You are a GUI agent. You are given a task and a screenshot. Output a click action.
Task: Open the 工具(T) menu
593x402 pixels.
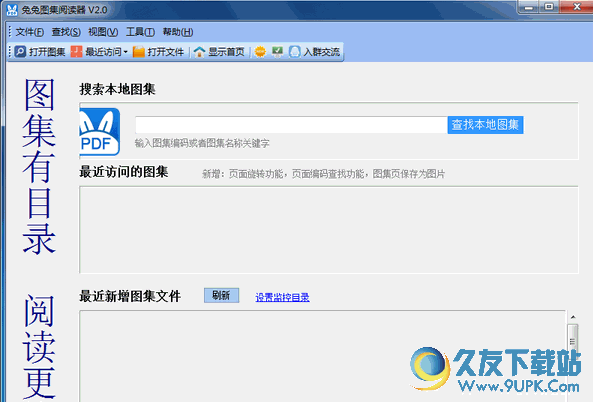click(x=140, y=32)
